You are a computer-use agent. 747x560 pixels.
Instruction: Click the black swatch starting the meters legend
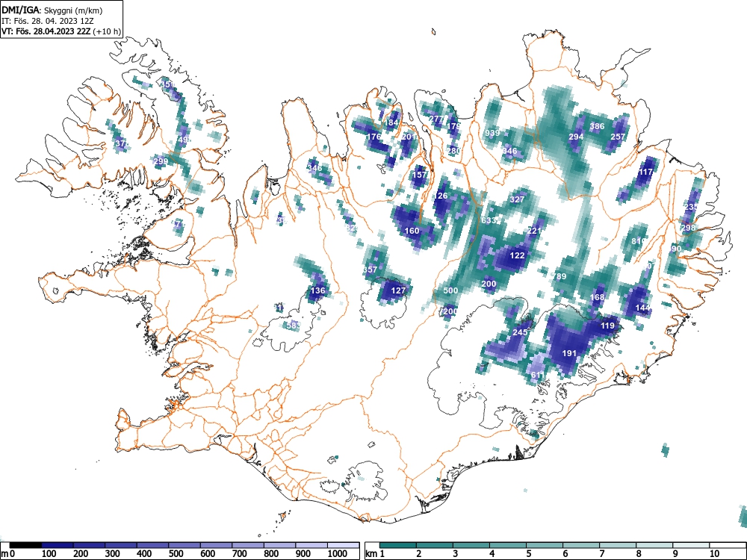[25, 545]
